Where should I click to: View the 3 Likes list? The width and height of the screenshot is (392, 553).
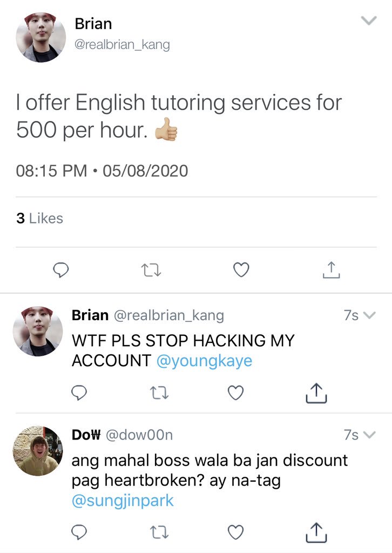click(39, 218)
